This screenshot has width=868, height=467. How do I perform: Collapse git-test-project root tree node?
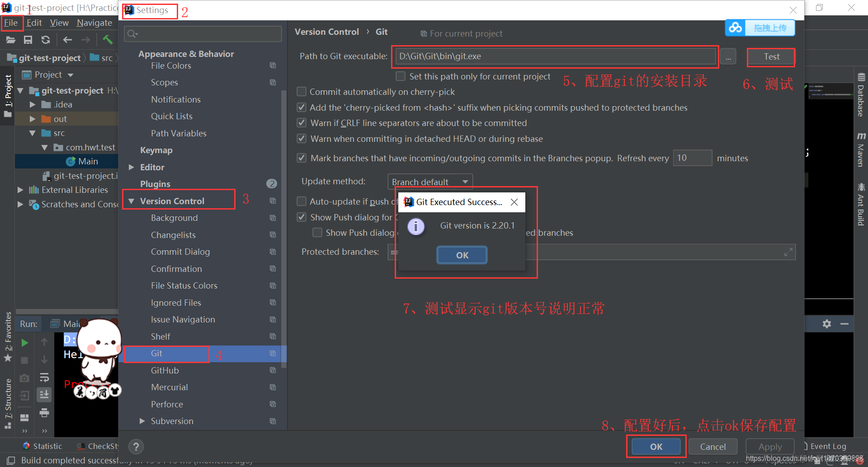(x=20, y=90)
